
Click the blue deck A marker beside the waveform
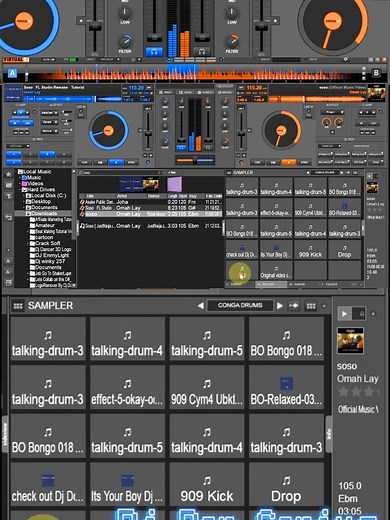click(x=12, y=73)
